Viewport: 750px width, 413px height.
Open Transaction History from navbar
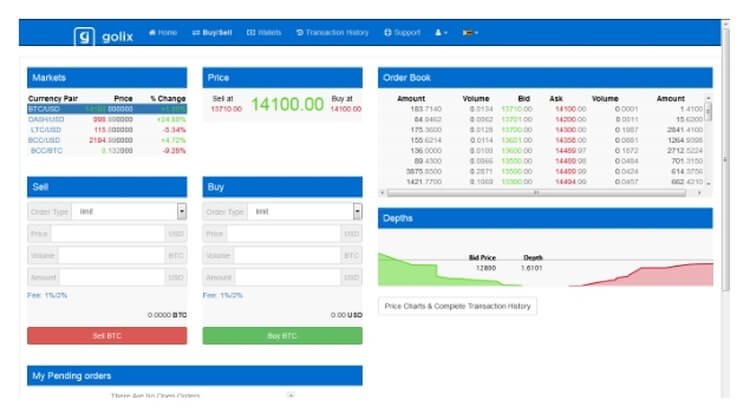click(x=333, y=33)
